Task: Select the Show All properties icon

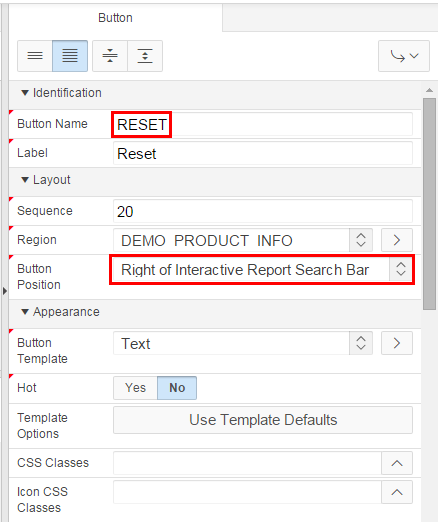Action: (70, 56)
